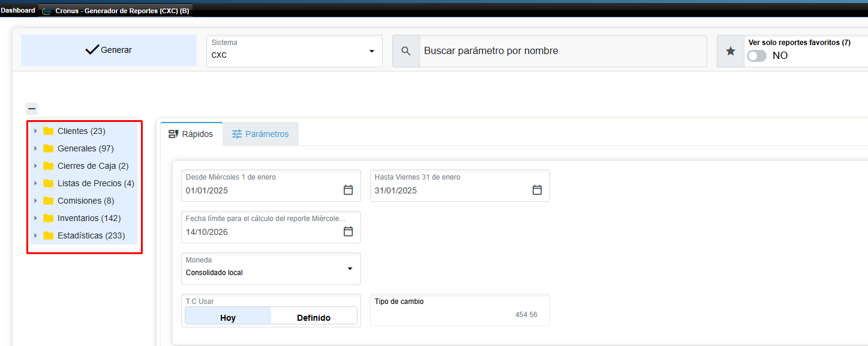Open the calendar picker for Desde date
The width and height of the screenshot is (868, 346).
point(348,190)
